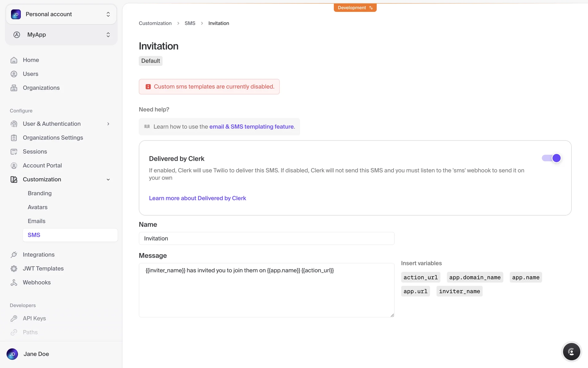Viewport: 588px width, 368px height.
Task: Click into the Name input field
Action: pos(266,239)
